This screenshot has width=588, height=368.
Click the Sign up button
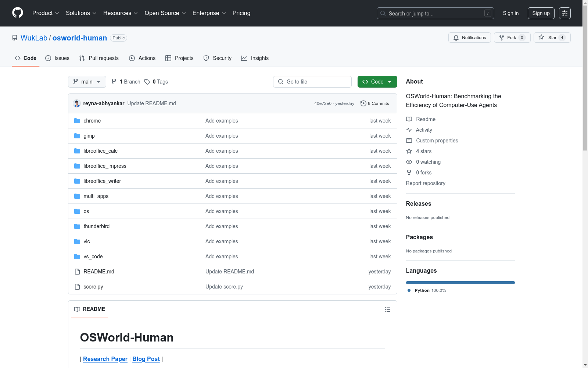pos(541,13)
